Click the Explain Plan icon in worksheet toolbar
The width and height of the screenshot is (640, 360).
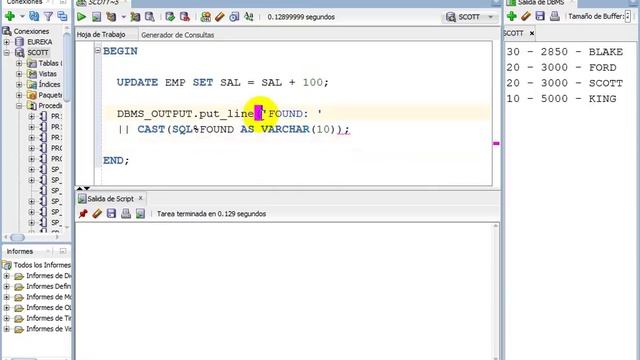tap(111, 17)
